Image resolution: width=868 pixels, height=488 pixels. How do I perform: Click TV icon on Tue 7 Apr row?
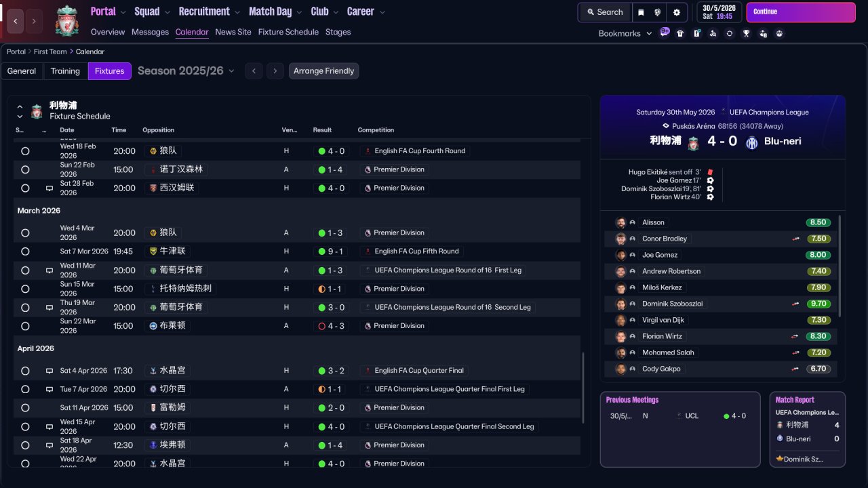[x=50, y=390]
